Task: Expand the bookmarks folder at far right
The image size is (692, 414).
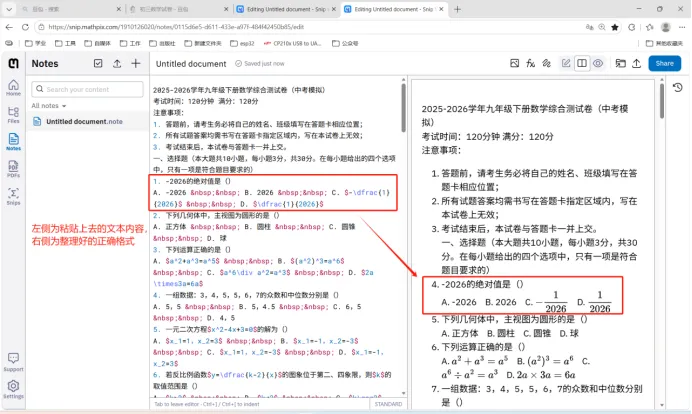Action: pyautogui.click(x=664, y=43)
